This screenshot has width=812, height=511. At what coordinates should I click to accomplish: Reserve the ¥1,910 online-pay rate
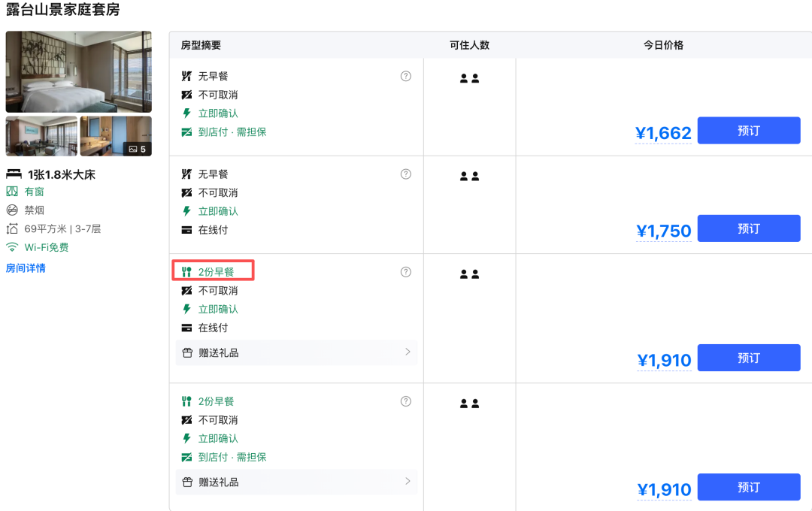(x=748, y=358)
